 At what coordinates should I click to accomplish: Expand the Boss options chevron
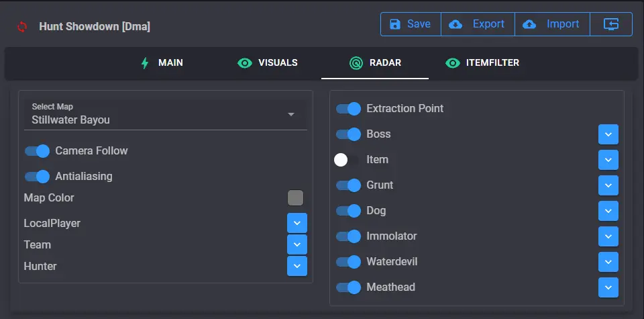(x=608, y=134)
